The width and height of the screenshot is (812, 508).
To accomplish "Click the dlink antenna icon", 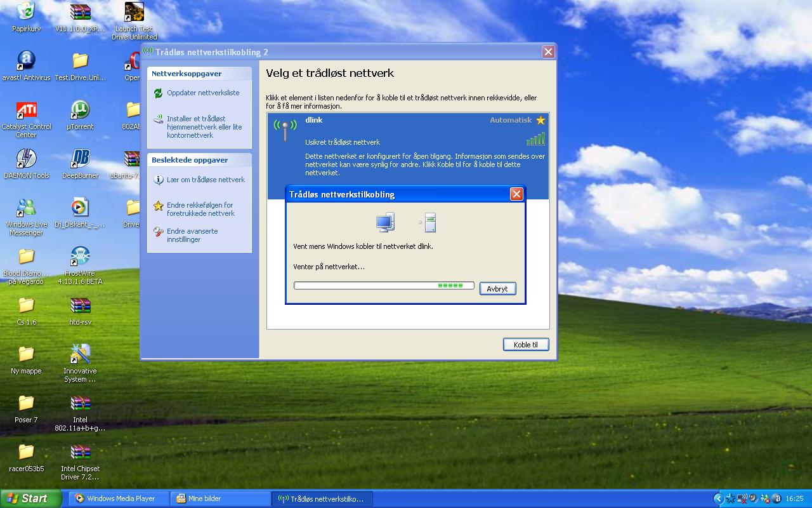I will click(285, 129).
